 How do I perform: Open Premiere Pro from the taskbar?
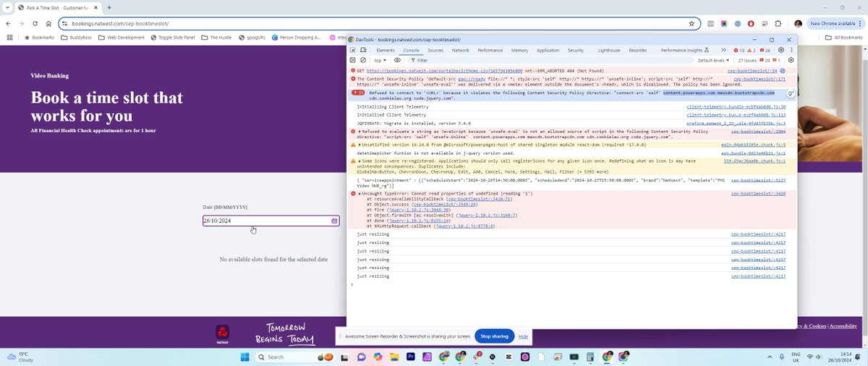[x=412, y=357]
